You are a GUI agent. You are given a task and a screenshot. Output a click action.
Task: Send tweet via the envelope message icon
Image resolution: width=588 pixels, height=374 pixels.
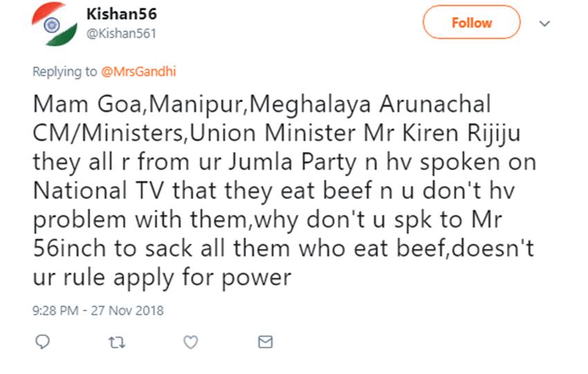point(265,342)
